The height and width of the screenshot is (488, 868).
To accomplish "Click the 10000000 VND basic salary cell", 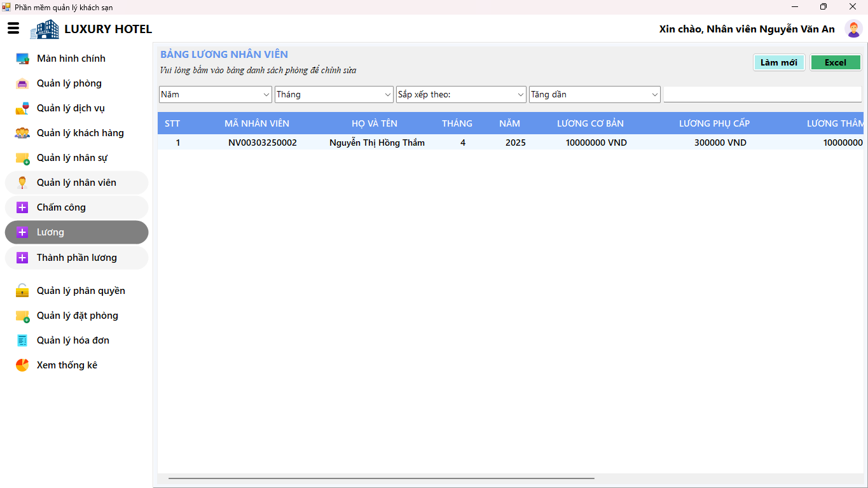I will pyautogui.click(x=596, y=143).
